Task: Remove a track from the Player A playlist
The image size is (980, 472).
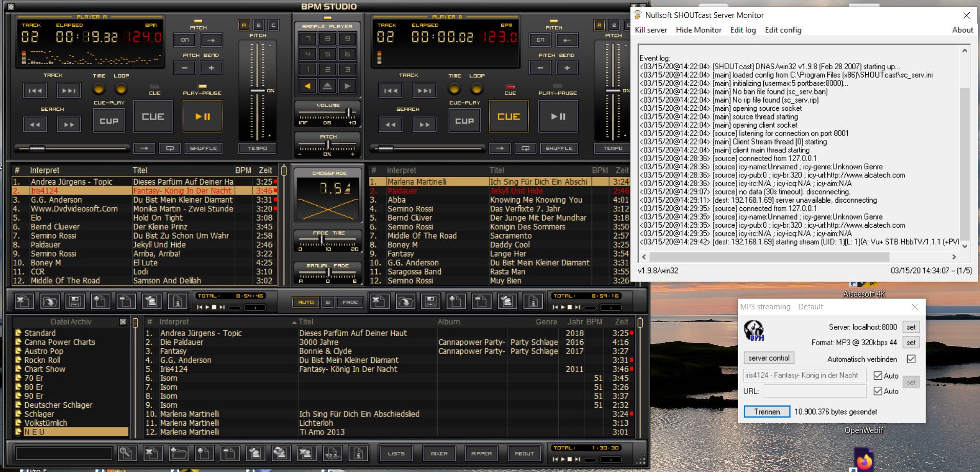Action: click(x=126, y=301)
